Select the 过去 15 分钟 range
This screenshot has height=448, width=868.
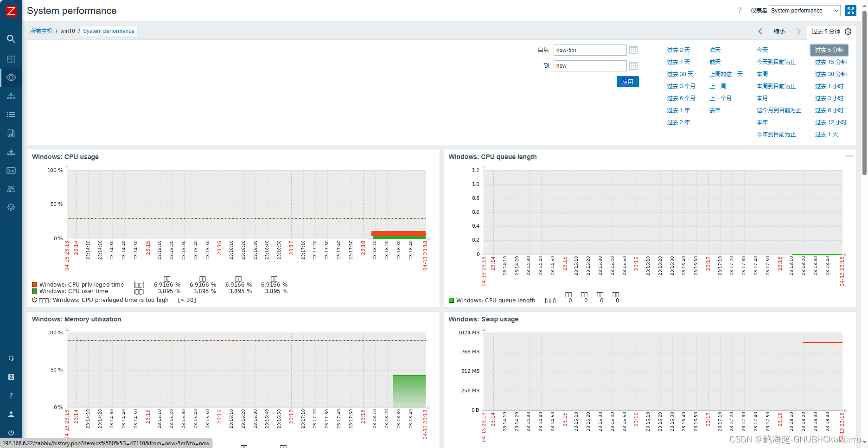pyautogui.click(x=831, y=62)
